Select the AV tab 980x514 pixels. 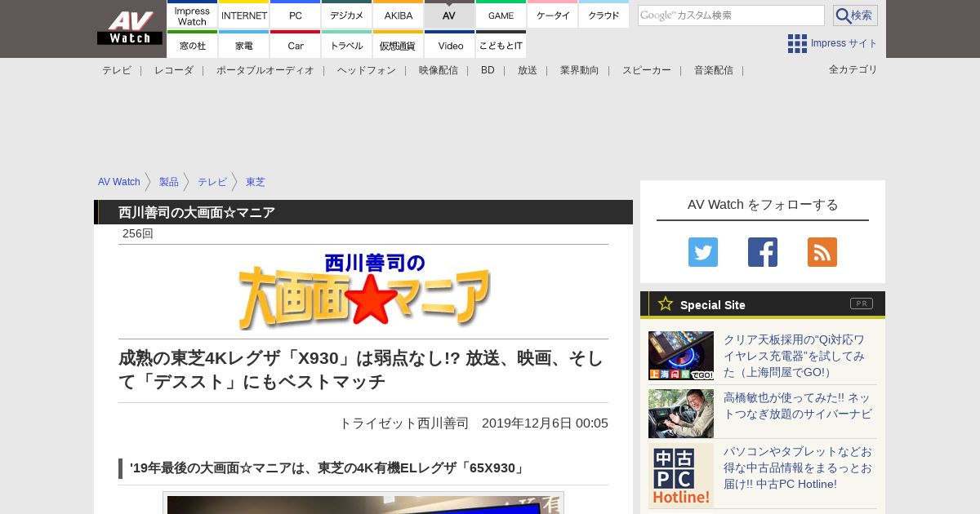tap(449, 16)
